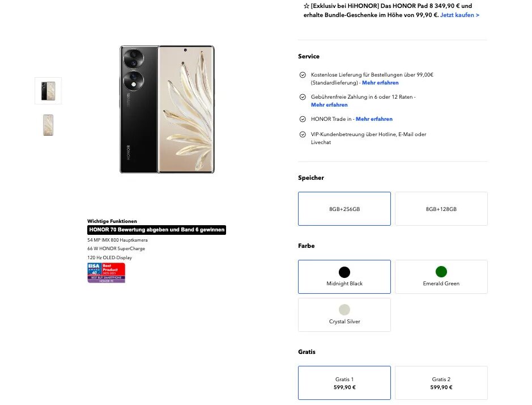
Task: Select the first product thumbnail with both phones
Action: tap(48, 91)
